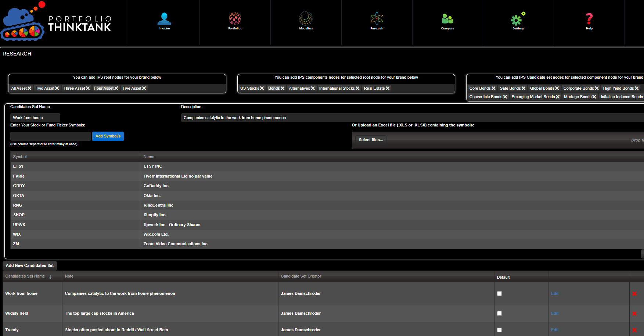Remove the Corporate Bonds candidate node
644x336 pixels.
coord(597,88)
